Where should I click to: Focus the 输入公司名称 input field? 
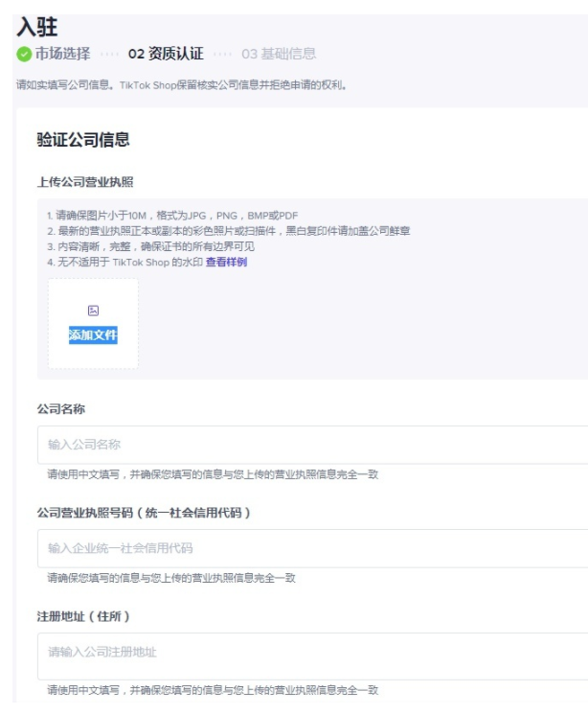coord(312,445)
